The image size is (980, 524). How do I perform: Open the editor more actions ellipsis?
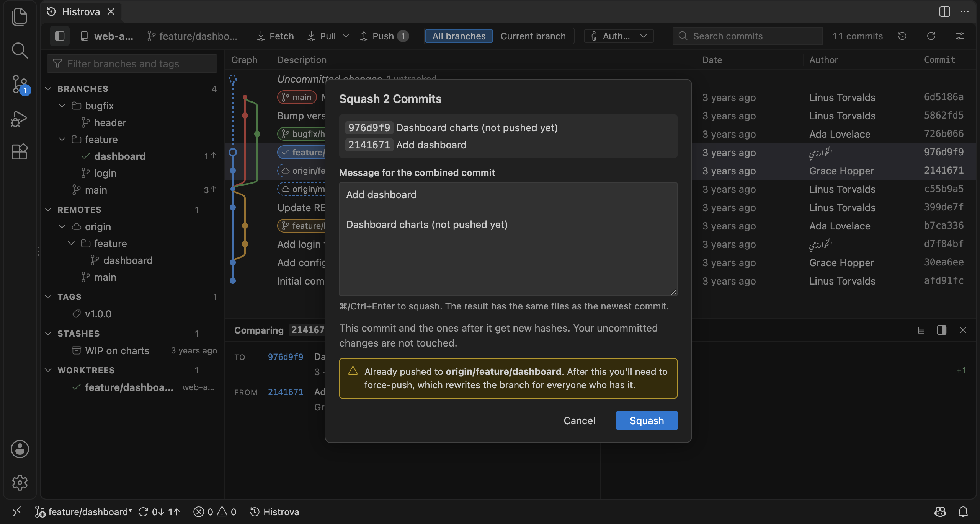965,11
